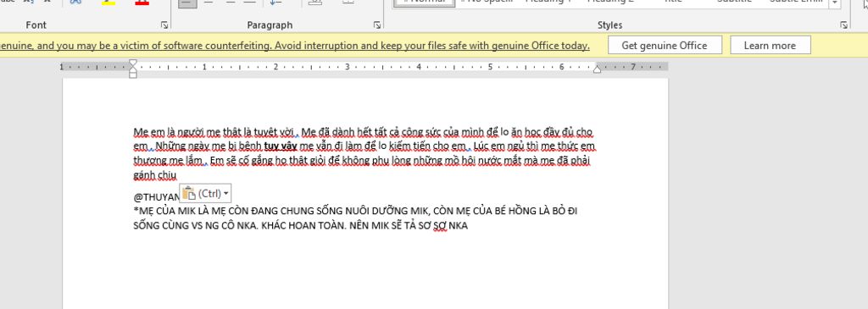This screenshot has height=309, width=868.
Task: Open the Paragraph settings dialog launcher
Action: (377, 25)
